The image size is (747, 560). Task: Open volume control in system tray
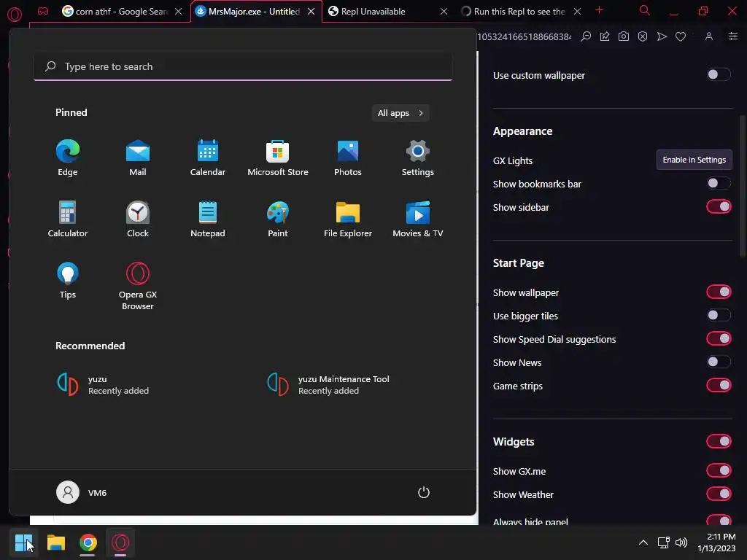[681, 542]
